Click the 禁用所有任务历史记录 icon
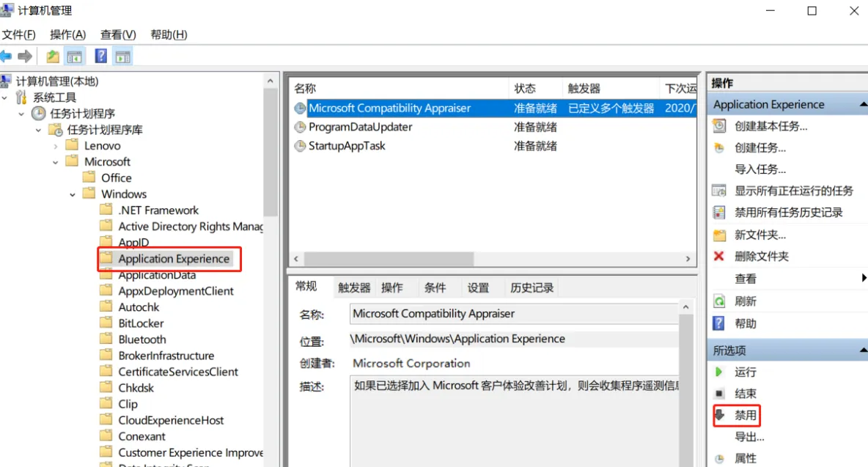868x467 pixels. pos(719,213)
